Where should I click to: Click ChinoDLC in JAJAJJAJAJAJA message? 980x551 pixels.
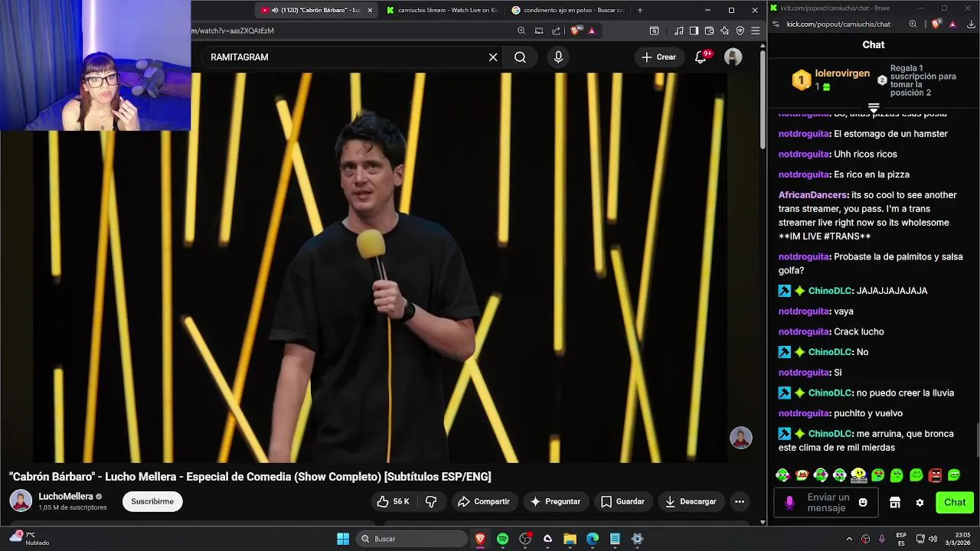point(830,291)
